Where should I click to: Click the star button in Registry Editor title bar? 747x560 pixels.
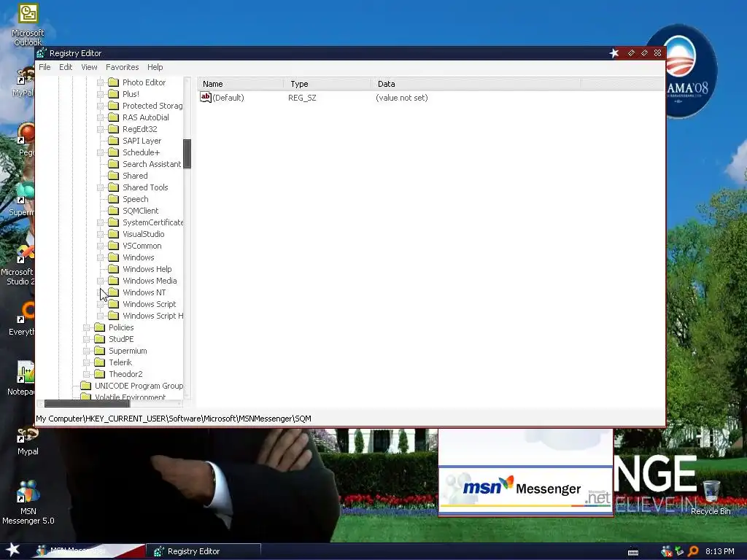click(x=614, y=52)
